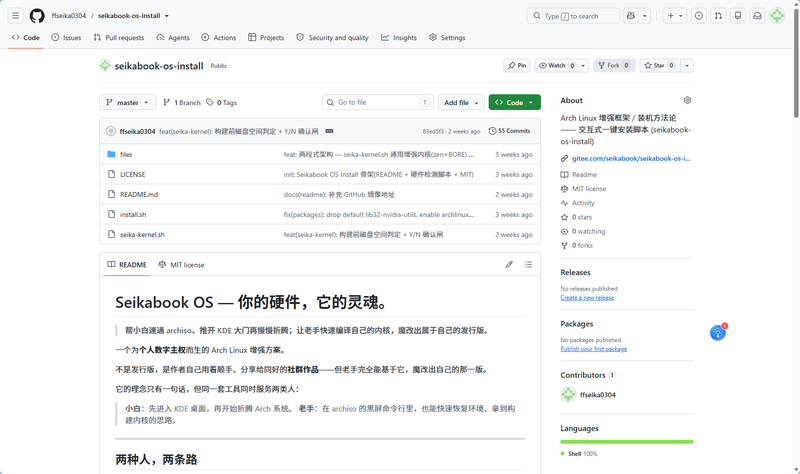Open the README outline list icon

point(528,264)
